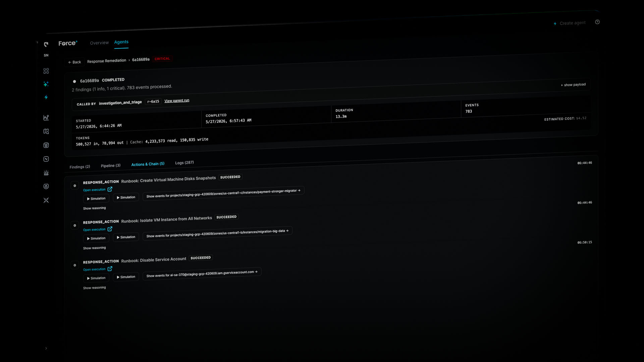The image size is (644, 362).
Task: Click the help question mark icon
Action: 597,22
